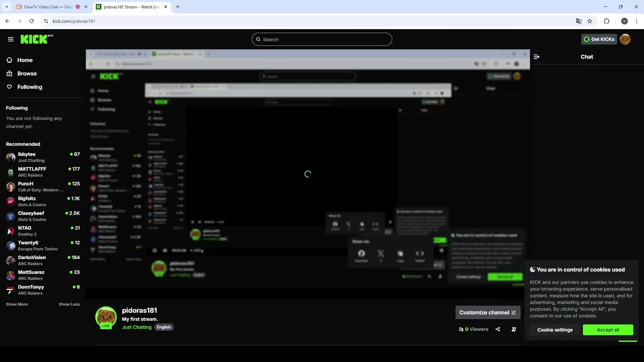
Task: Click the Search field
Action: [x=322, y=39]
